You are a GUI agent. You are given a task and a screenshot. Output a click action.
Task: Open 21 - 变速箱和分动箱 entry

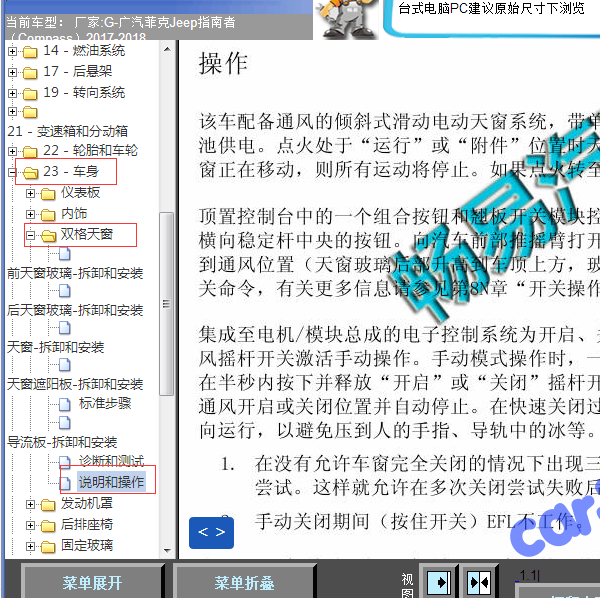click(x=67, y=131)
